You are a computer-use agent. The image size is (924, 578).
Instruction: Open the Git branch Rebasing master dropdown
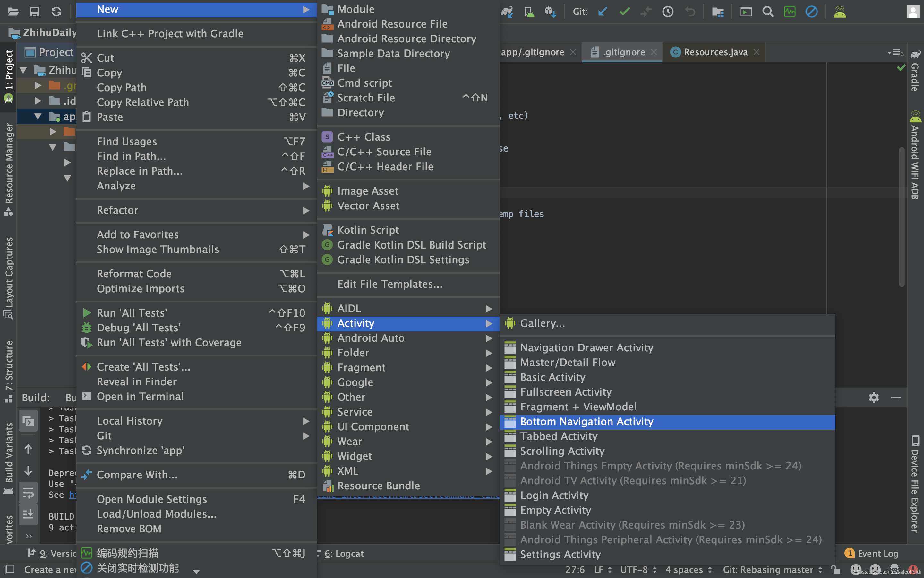pos(773,570)
